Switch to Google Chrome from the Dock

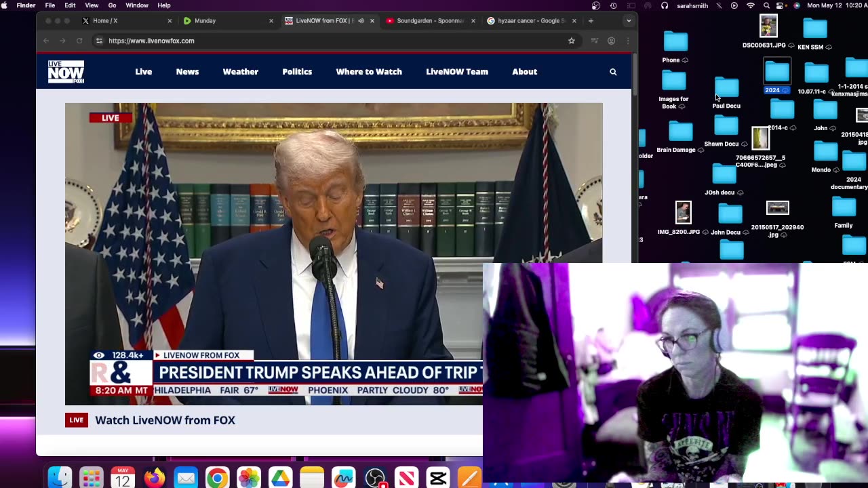pos(217,478)
